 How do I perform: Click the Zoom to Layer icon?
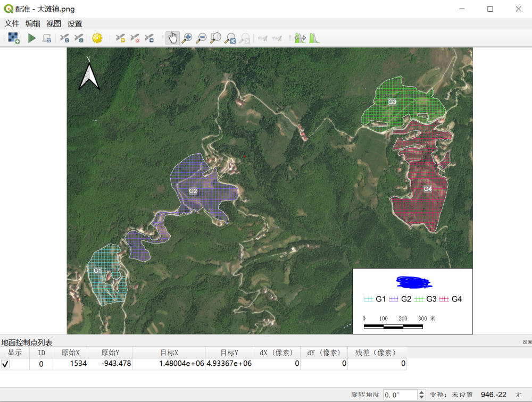point(216,38)
